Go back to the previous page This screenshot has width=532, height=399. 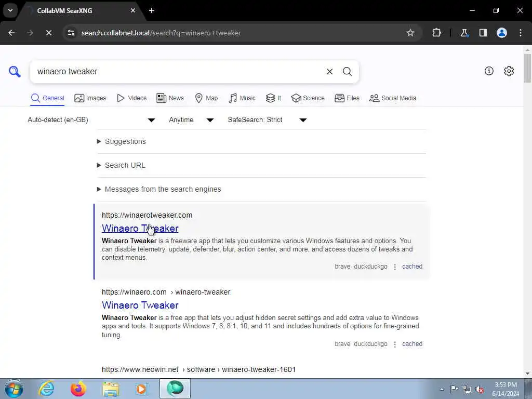click(11, 33)
